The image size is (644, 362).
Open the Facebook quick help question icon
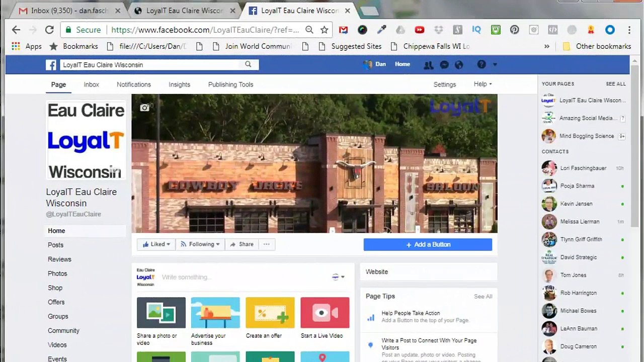coord(481,64)
